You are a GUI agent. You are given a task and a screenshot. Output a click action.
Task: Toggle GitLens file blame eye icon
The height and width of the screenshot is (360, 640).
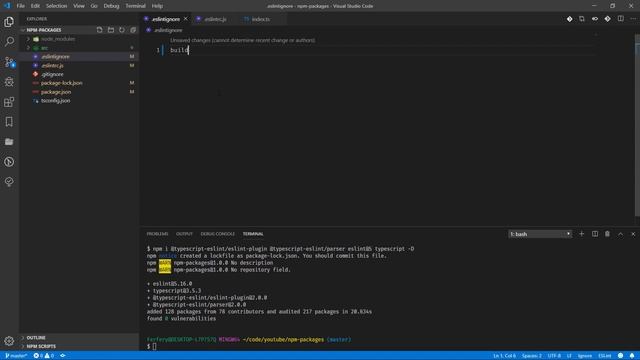(x=595, y=19)
